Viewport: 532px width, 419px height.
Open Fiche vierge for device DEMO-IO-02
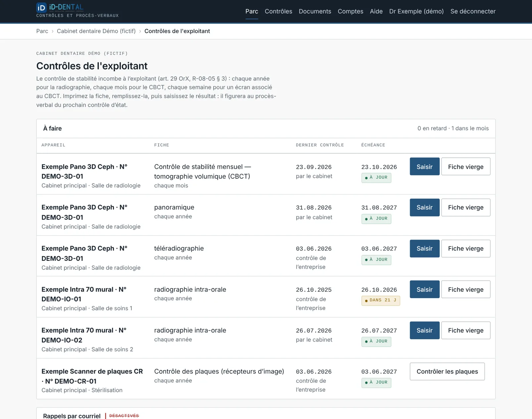(465, 330)
